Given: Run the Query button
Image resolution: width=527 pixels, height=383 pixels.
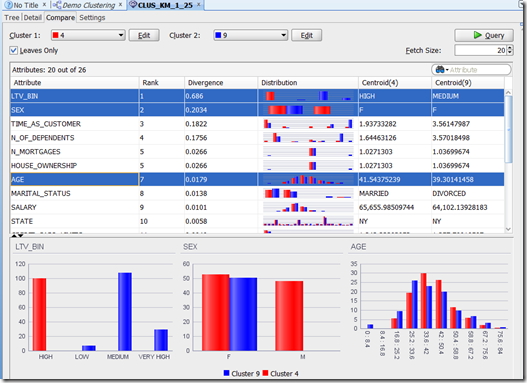Looking at the screenshot, I should [x=484, y=35].
